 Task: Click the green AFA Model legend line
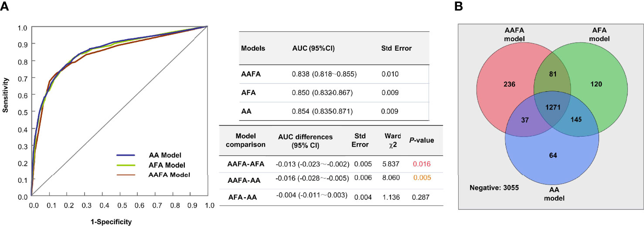click(x=128, y=165)
